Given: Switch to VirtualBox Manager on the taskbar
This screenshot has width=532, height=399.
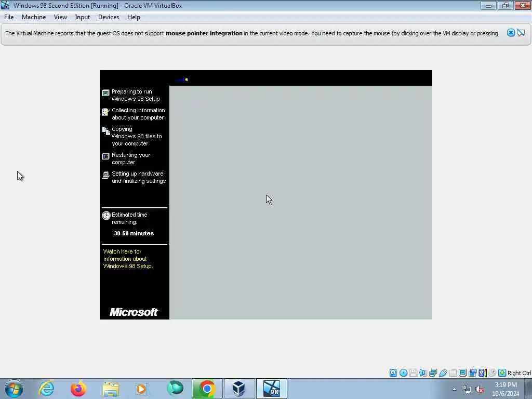Looking at the screenshot, I should click(239, 389).
